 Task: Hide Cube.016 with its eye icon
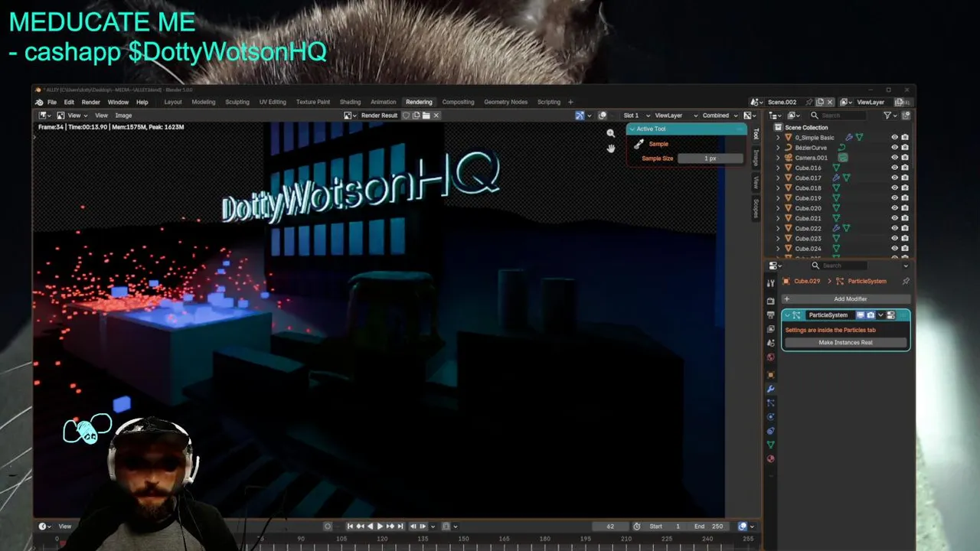(894, 168)
